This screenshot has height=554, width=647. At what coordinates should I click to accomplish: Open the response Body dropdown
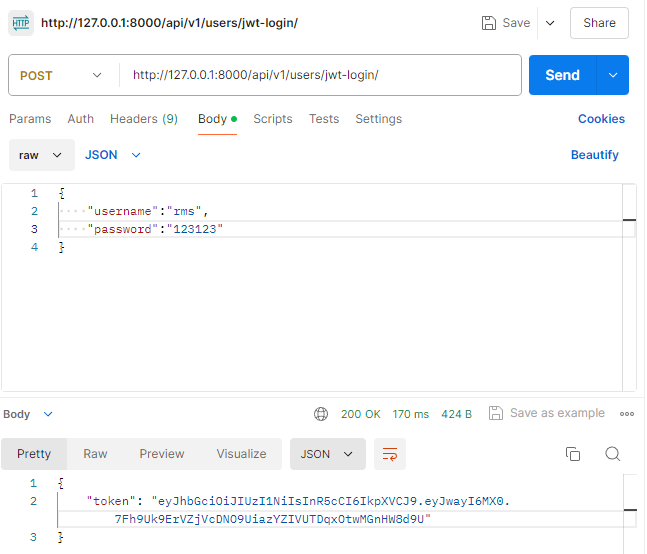[x=28, y=414]
